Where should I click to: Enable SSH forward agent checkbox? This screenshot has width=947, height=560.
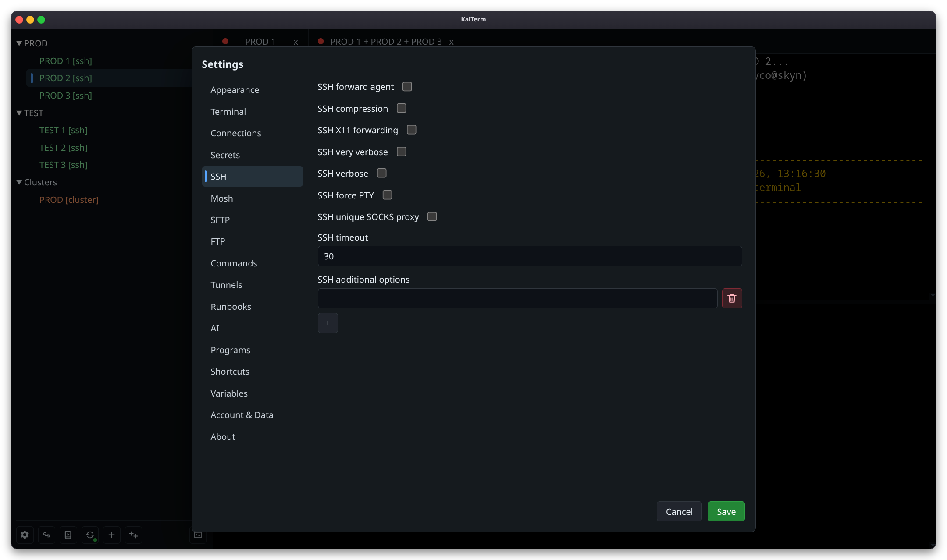click(407, 87)
